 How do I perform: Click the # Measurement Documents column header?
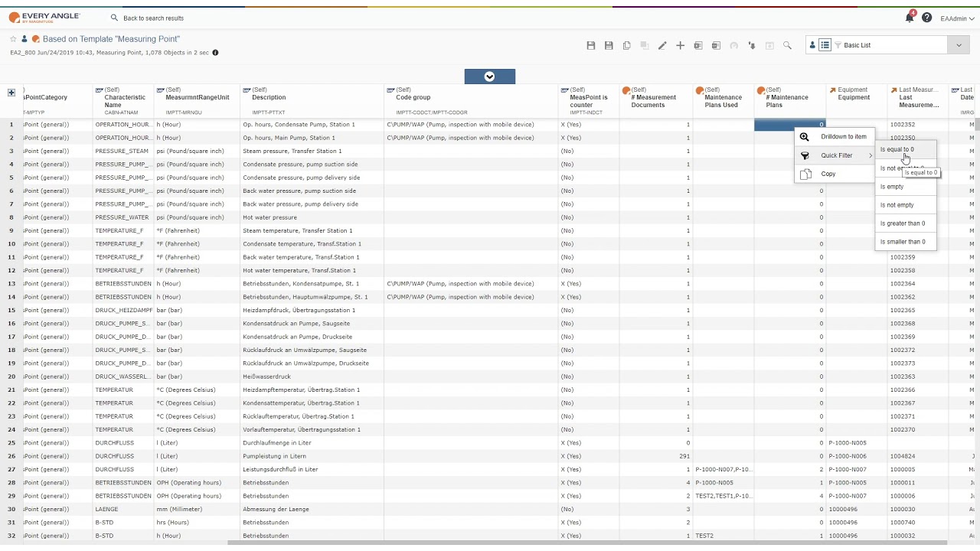tap(656, 101)
